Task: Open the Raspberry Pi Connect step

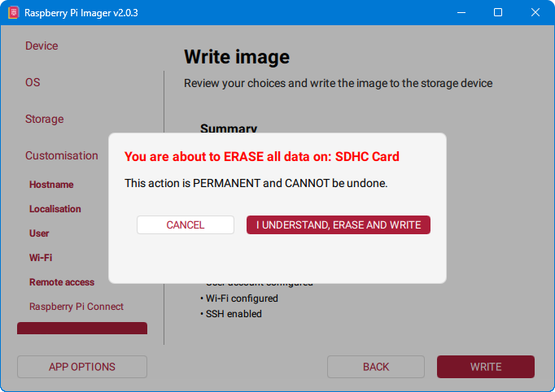Action: [76, 307]
